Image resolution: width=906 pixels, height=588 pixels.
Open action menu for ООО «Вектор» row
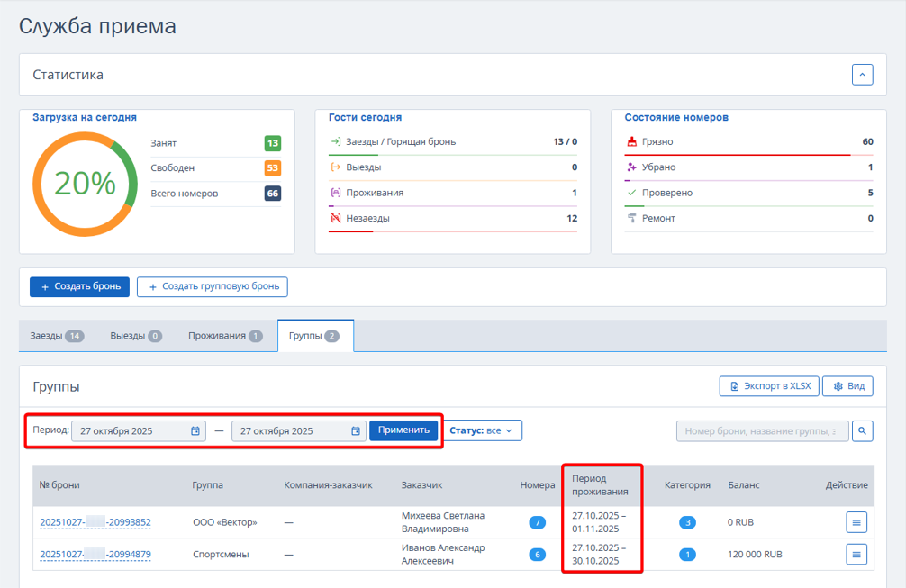point(856,522)
